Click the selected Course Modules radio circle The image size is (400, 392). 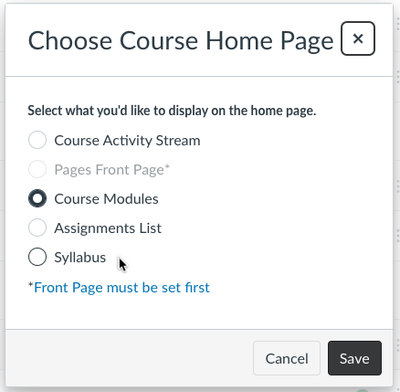tap(37, 198)
